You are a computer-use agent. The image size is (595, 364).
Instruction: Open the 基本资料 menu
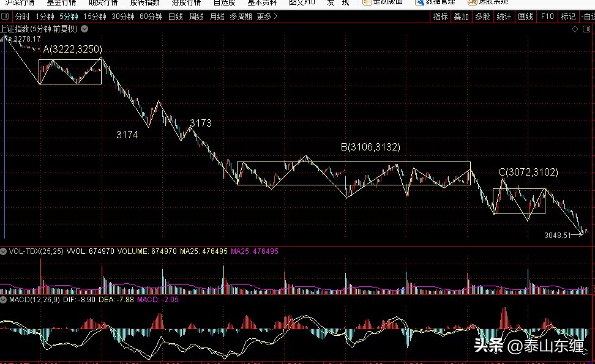point(262,2)
